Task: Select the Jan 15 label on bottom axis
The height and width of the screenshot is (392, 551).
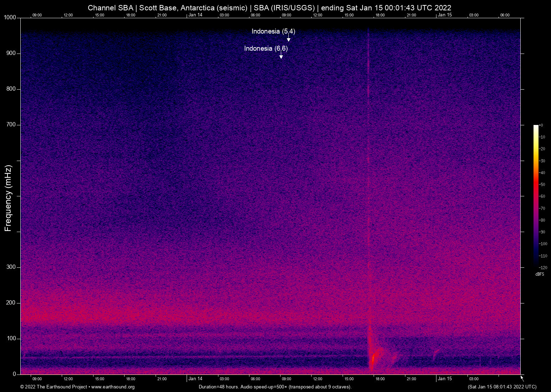Action: (x=445, y=379)
